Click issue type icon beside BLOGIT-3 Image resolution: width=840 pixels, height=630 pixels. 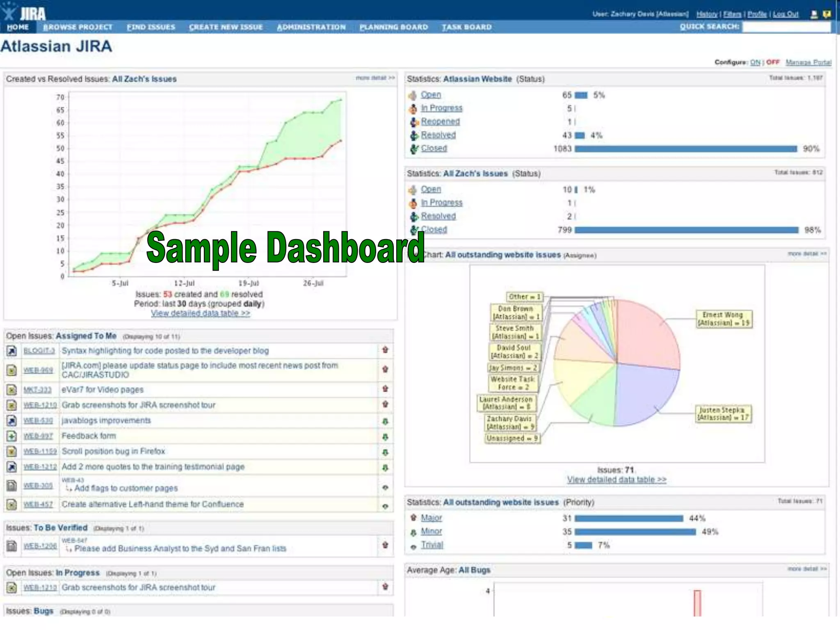[12, 351]
